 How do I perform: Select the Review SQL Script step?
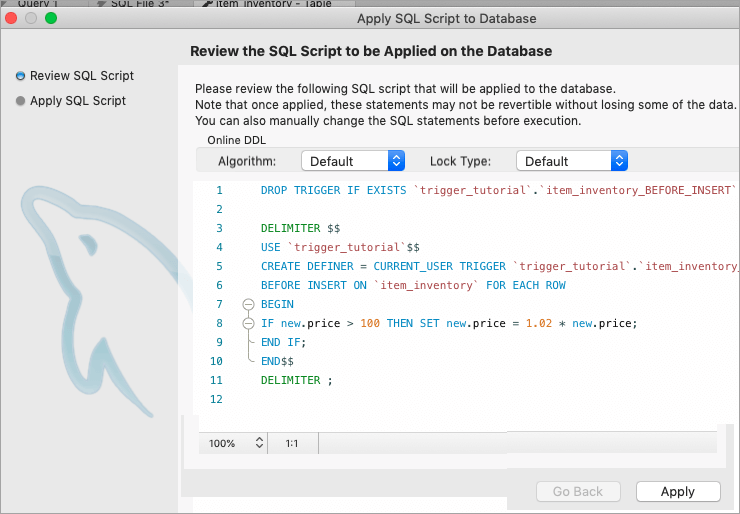(75, 76)
